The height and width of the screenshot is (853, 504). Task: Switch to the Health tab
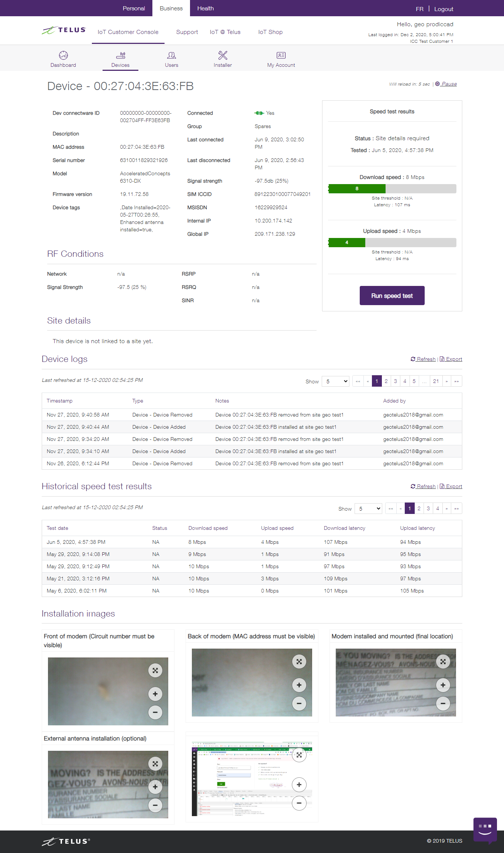[x=206, y=8]
